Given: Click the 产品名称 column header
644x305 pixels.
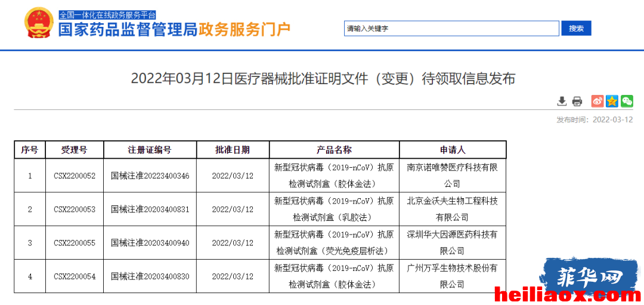Looking at the screenshot, I should 334,150.
